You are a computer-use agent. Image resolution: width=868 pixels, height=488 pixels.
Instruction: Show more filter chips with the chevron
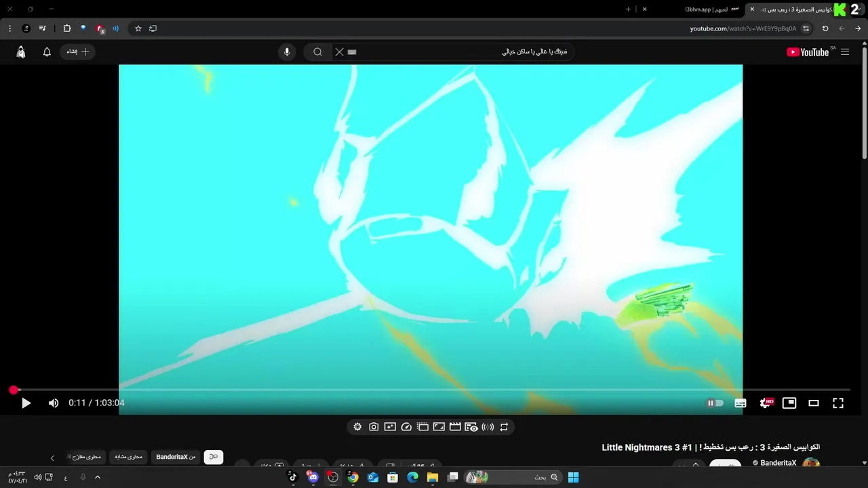(x=52, y=458)
